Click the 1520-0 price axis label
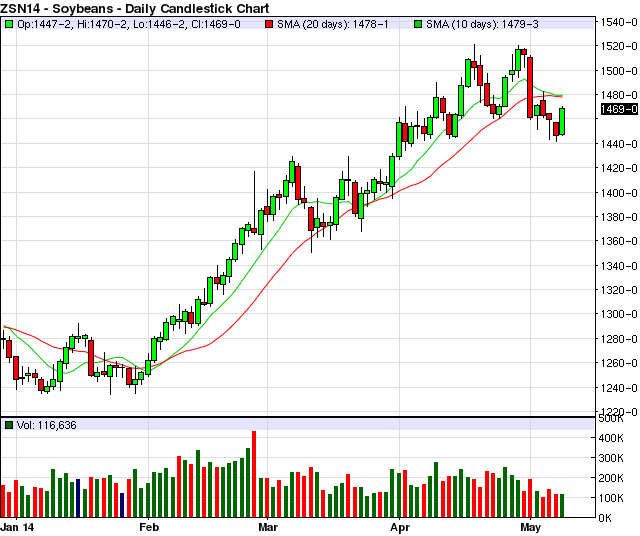Viewport: 640px width, 536px height. pos(619,46)
